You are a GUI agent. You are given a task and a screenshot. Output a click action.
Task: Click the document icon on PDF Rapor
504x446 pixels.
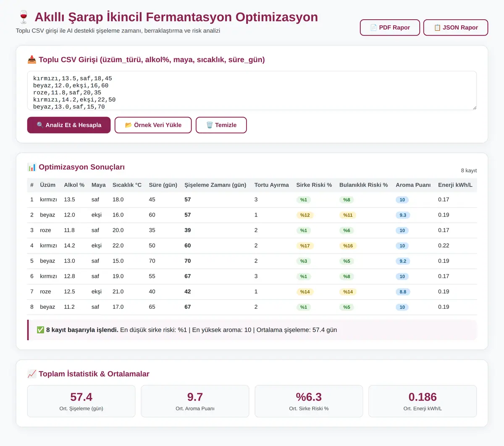(373, 28)
